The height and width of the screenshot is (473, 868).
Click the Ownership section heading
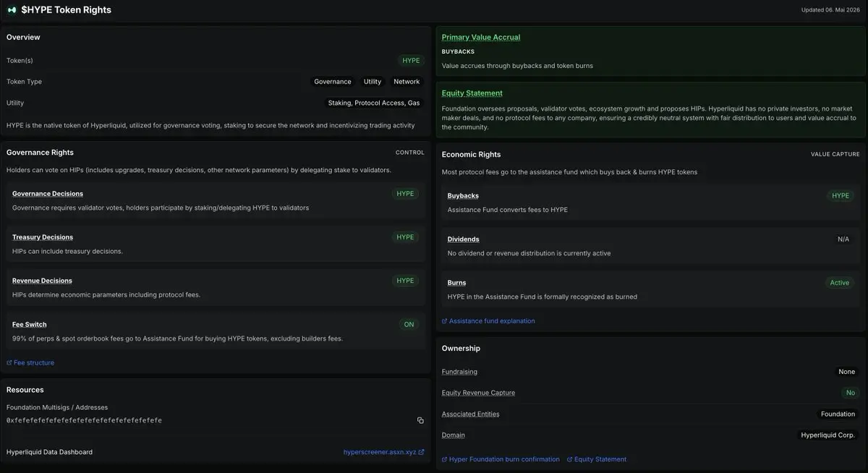tap(461, 348)
